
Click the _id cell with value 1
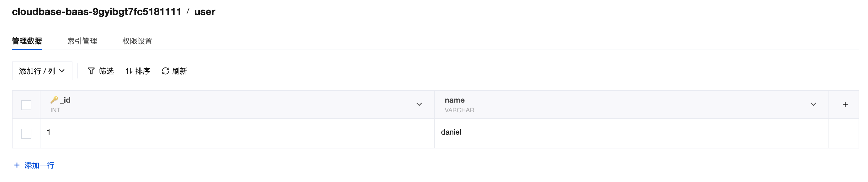[x=49, y=132]
